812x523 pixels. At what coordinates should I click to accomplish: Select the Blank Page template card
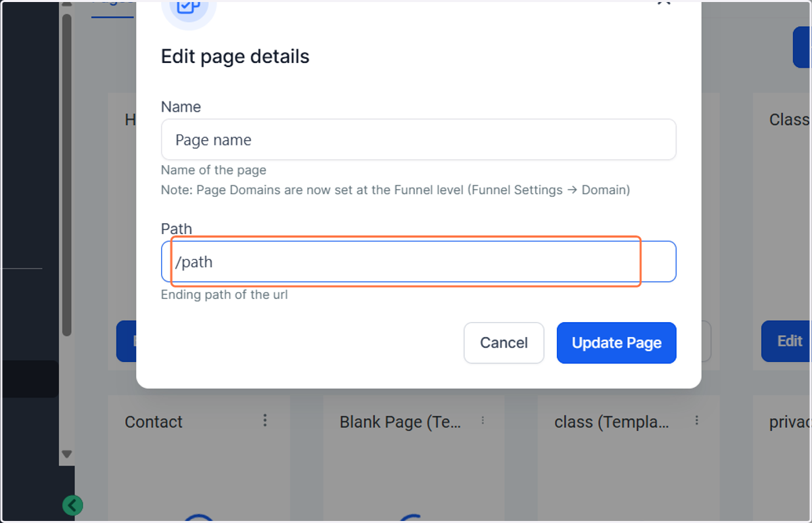[413, 459]
